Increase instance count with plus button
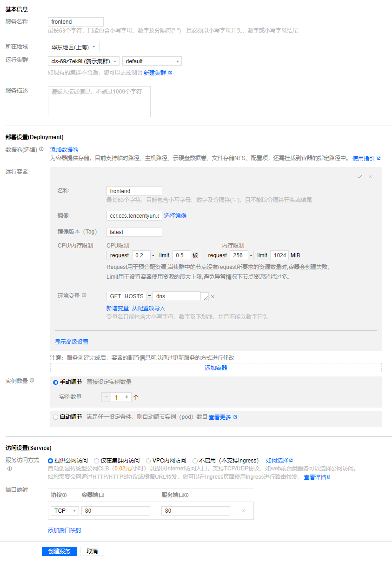This screenshot has height=563, width=392. tap(126, 397)
